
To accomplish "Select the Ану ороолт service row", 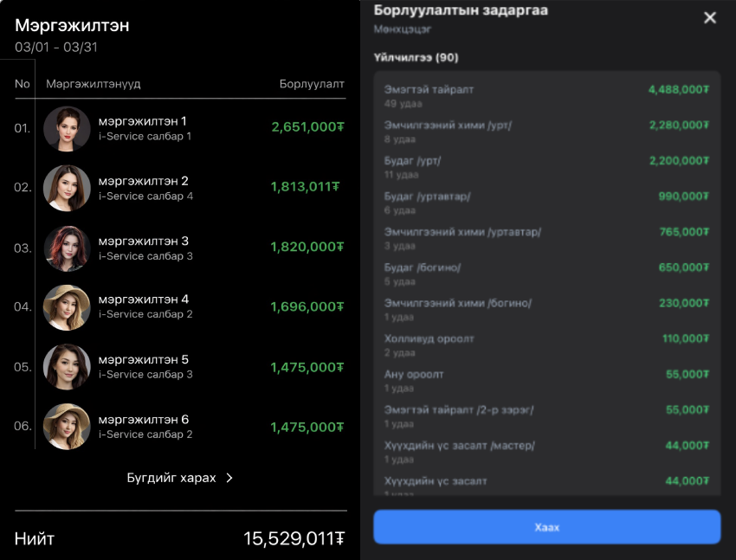I will [x=546, y=380].
